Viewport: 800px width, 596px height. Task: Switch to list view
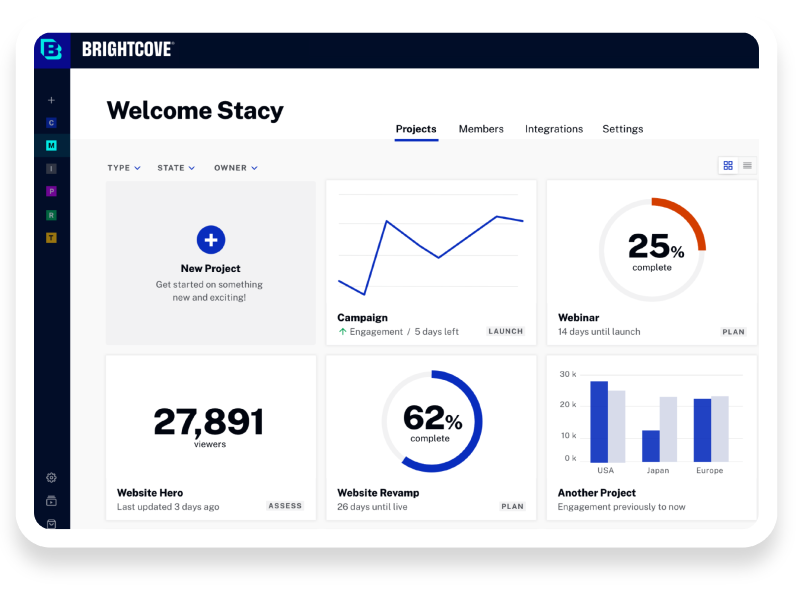point(747,165)
